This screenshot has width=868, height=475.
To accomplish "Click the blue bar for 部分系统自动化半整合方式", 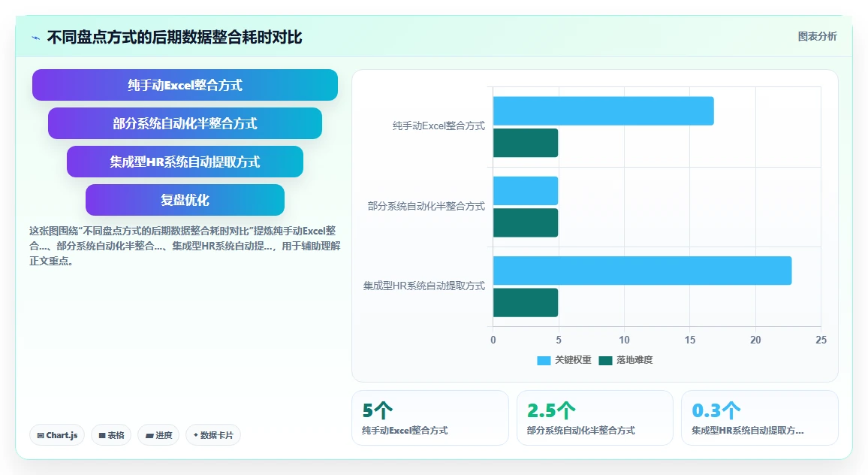I will 526,191.
